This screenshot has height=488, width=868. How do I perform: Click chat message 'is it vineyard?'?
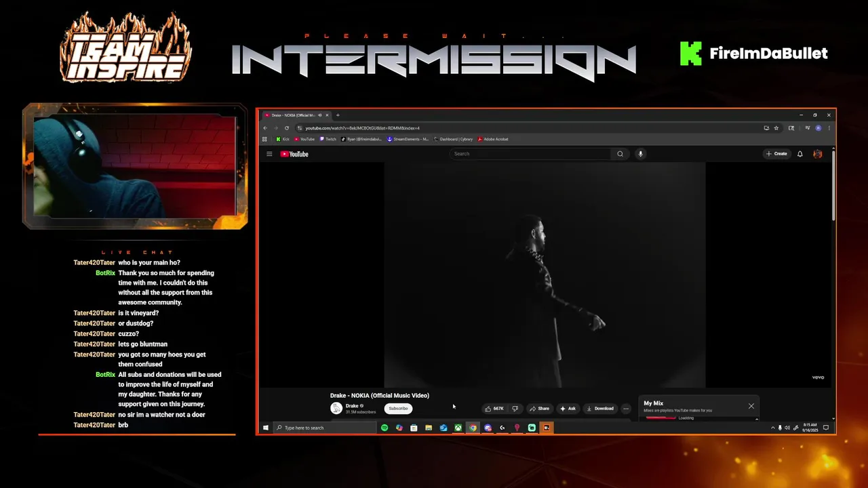click(x=138, y=313)
